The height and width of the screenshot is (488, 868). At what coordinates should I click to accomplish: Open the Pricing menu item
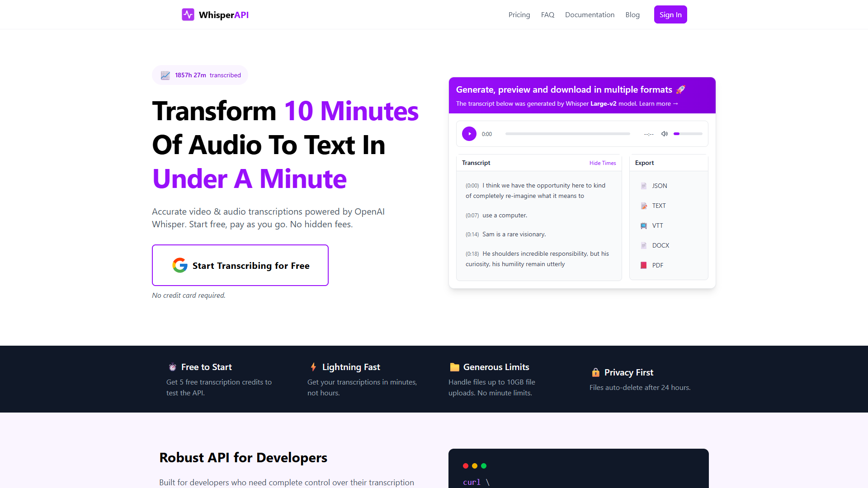click(x=519, y=14)
